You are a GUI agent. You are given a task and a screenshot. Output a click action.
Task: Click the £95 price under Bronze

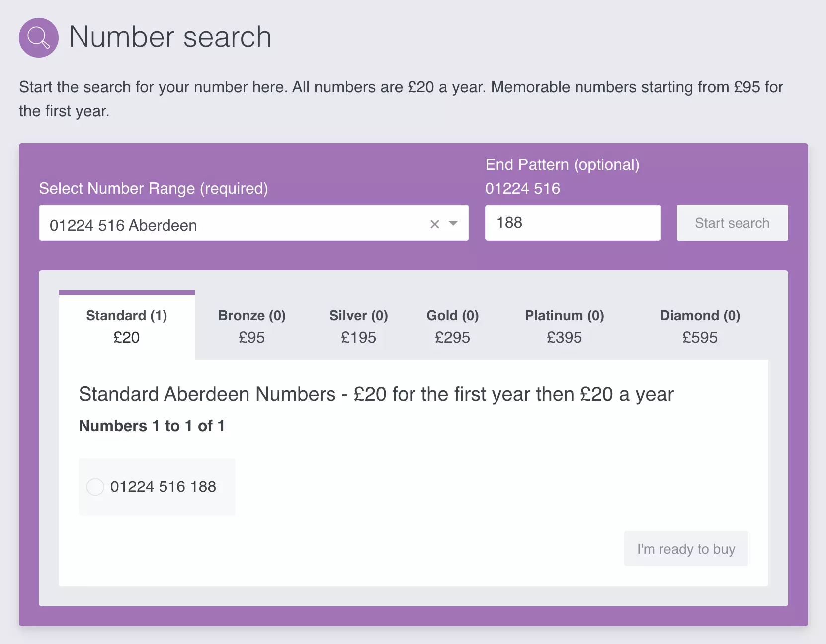point(251,337)
